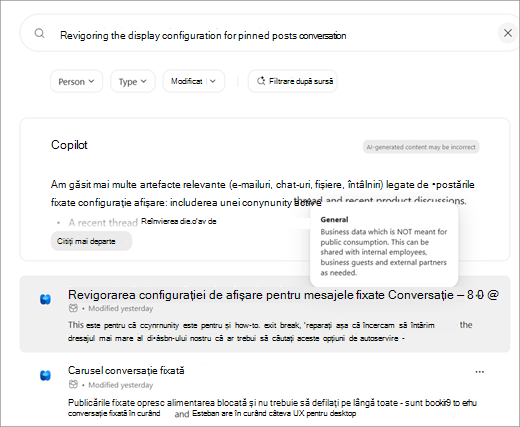520x427 pixels.
Task: Click Citiți mai departe button
Action: pyautogui.click(x=91, y=241)
